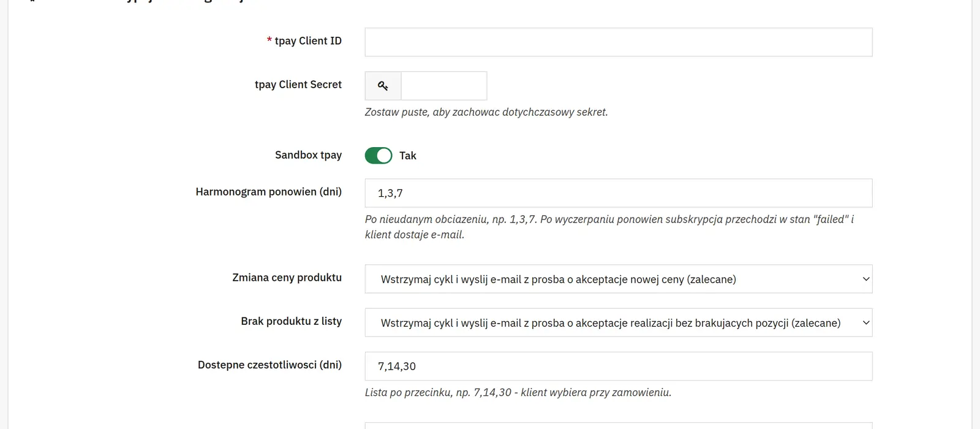This screenshot has width=980, height=429.
Task: Disable the Sandbox tpay switch
Action: (379, 156)
